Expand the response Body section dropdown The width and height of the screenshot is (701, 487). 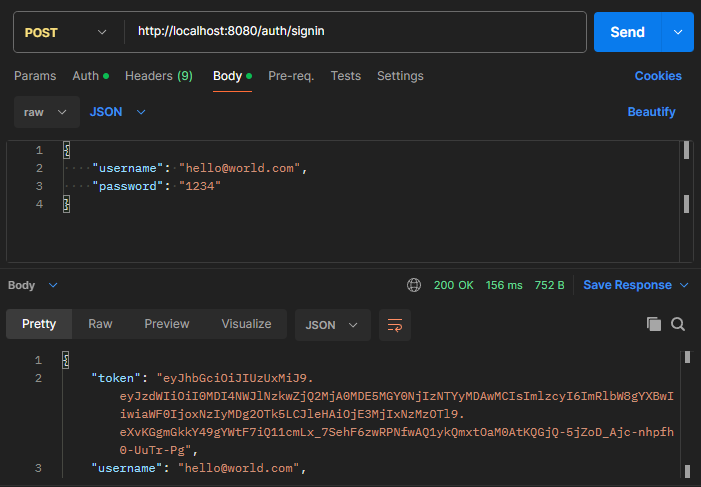pyautogui.click(x=53, y=285)
